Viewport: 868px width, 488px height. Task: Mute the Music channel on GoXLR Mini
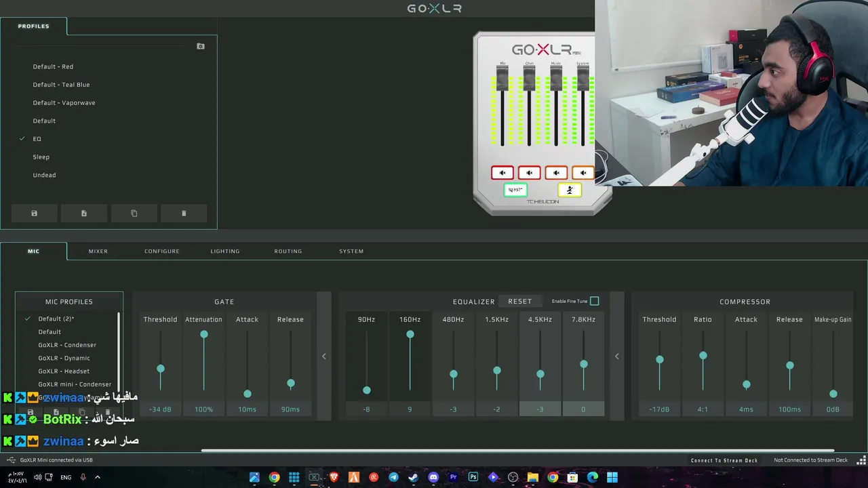[556, 173]
